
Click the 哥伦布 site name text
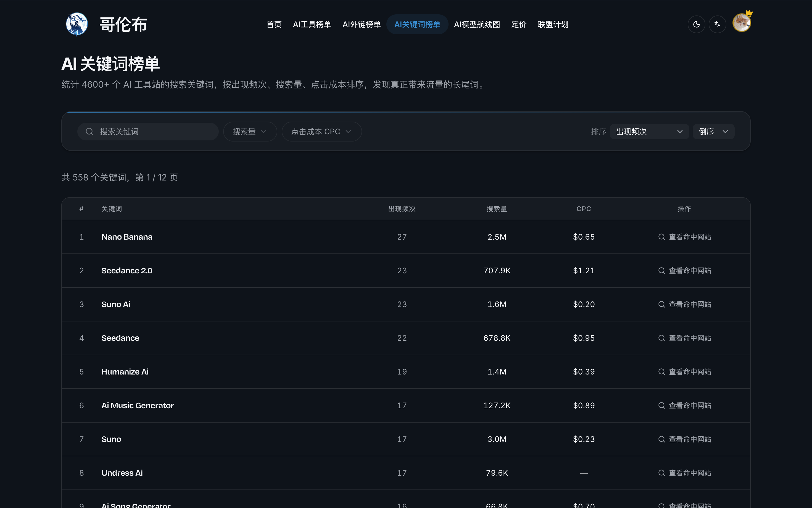tap(123, 25)
